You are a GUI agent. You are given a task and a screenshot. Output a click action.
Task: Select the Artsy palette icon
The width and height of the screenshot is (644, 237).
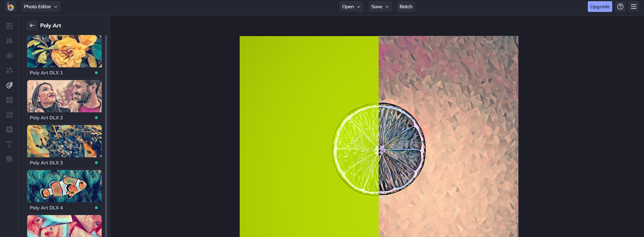9,85
